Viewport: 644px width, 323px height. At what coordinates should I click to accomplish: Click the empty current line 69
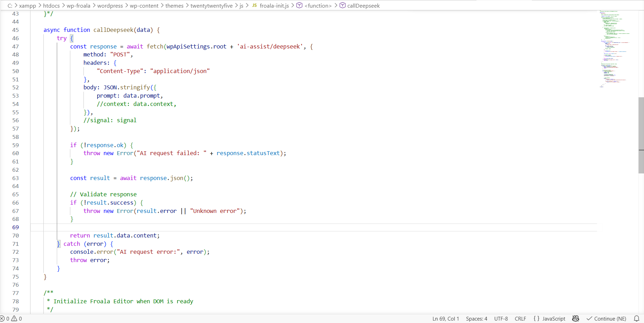[x=314, y=227]
